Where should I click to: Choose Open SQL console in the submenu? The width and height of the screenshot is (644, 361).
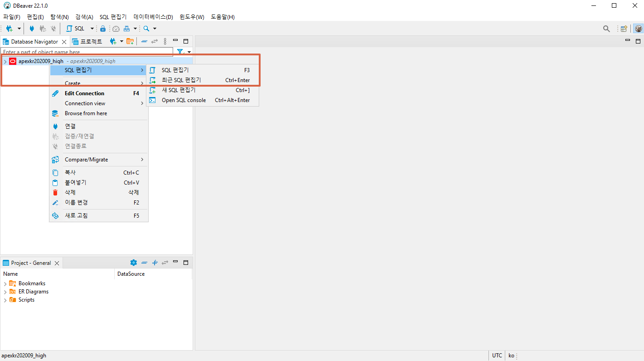203,100
